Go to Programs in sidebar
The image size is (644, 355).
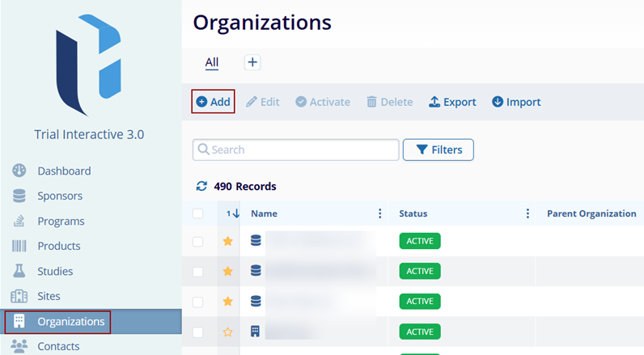point(61,221)
